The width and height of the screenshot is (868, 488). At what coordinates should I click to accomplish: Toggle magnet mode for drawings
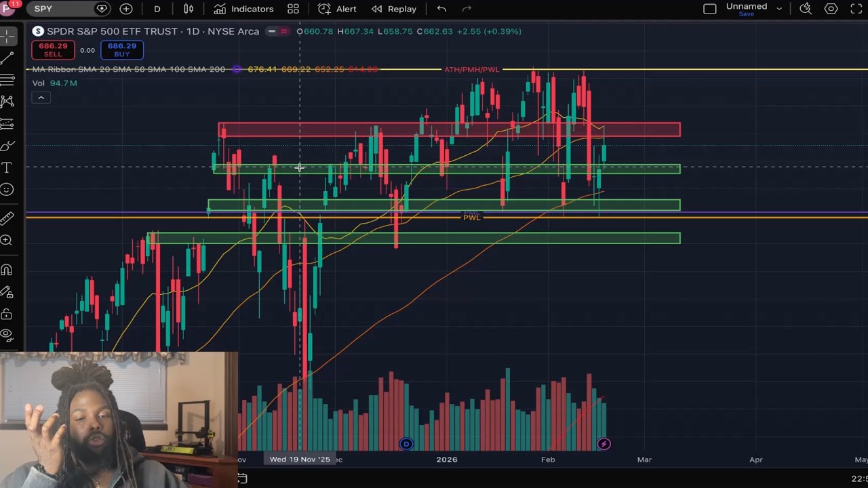pos(7,270)
